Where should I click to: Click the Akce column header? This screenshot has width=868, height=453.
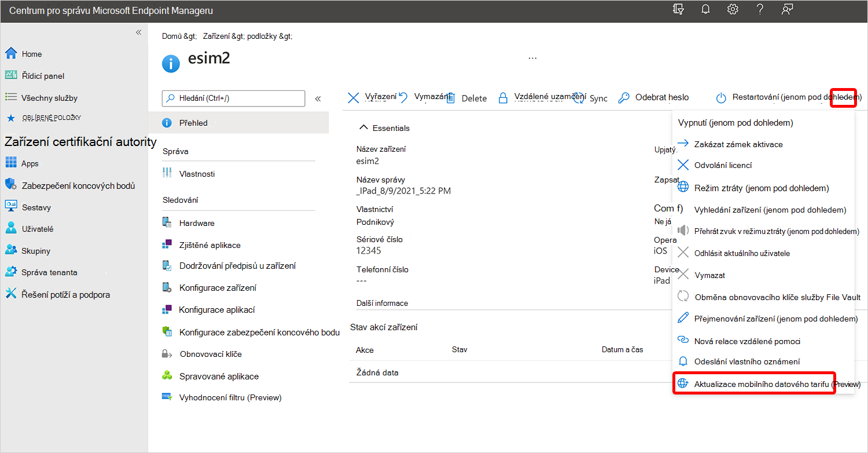click(365, 350)
